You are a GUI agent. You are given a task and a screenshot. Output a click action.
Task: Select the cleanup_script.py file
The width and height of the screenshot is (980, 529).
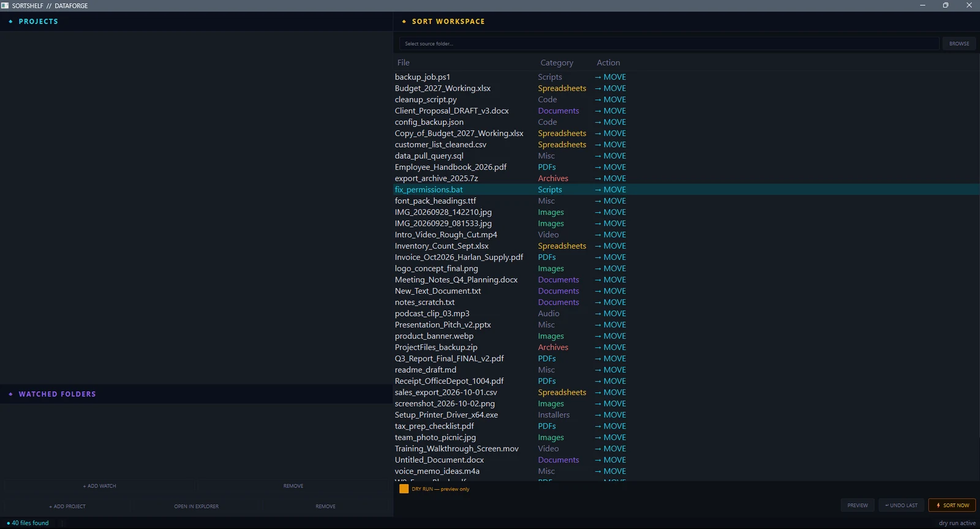686,99
